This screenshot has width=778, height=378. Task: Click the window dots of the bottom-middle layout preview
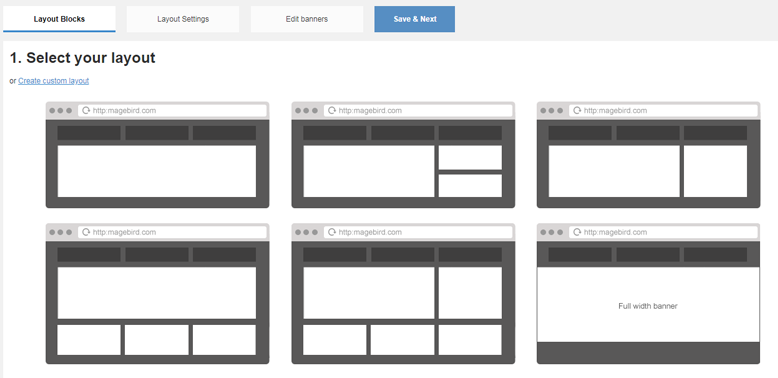(x=306, y=232)
